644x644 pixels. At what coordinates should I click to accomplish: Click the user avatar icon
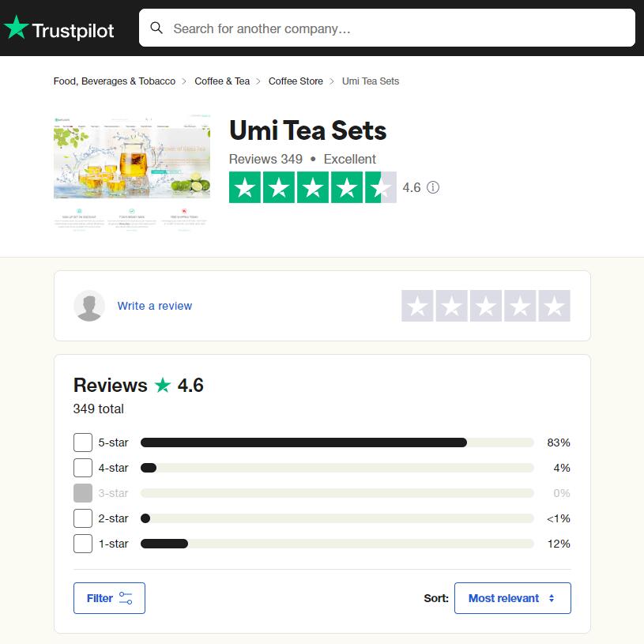click(x=89, y=306)
